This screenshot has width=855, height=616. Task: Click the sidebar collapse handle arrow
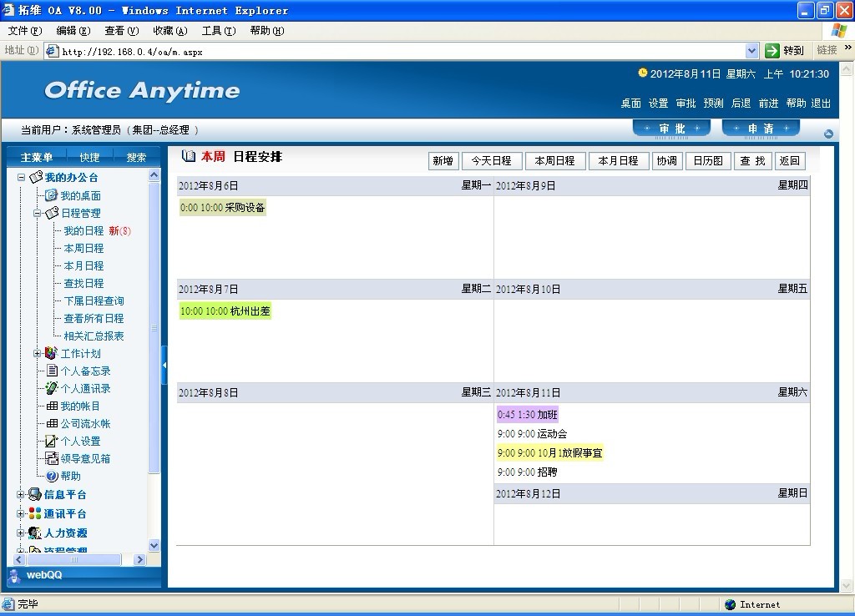pyautogui.click(x=164, y=365)
